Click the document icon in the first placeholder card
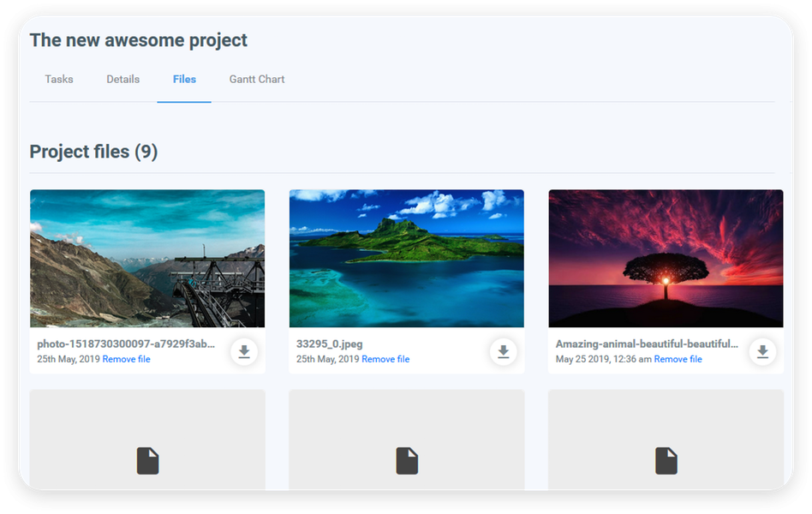812x514 pixels. 147,461
